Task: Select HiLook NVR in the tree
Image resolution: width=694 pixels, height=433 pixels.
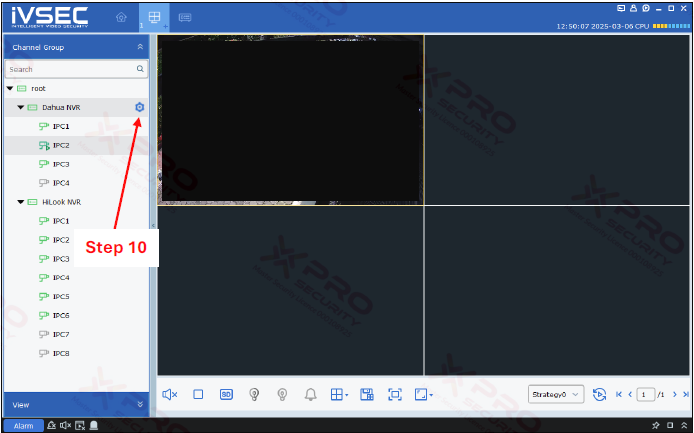Action: (62, 202)
